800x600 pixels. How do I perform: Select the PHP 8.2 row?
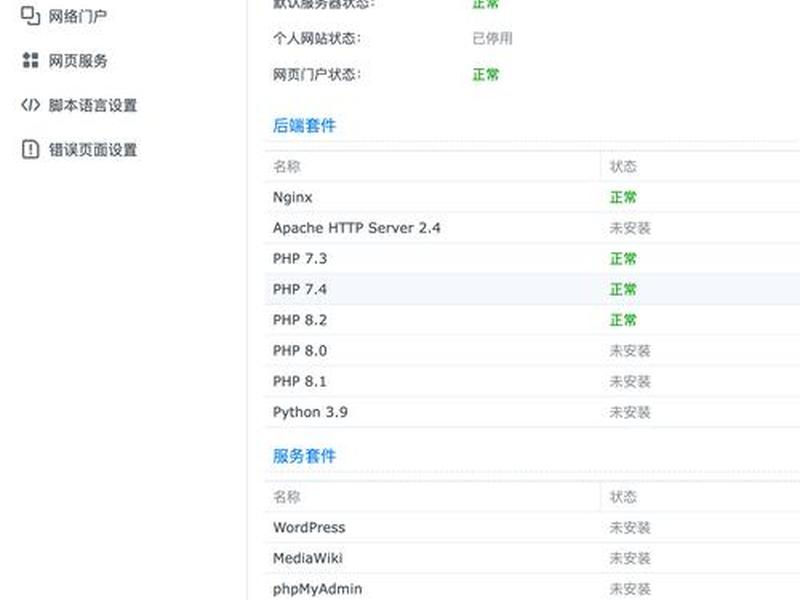coord(532,320)
